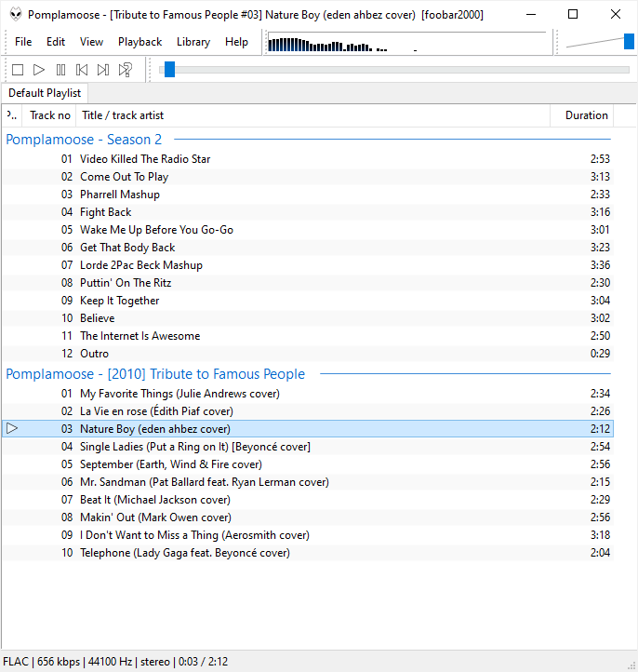Select track Believe

coord(308,318)
